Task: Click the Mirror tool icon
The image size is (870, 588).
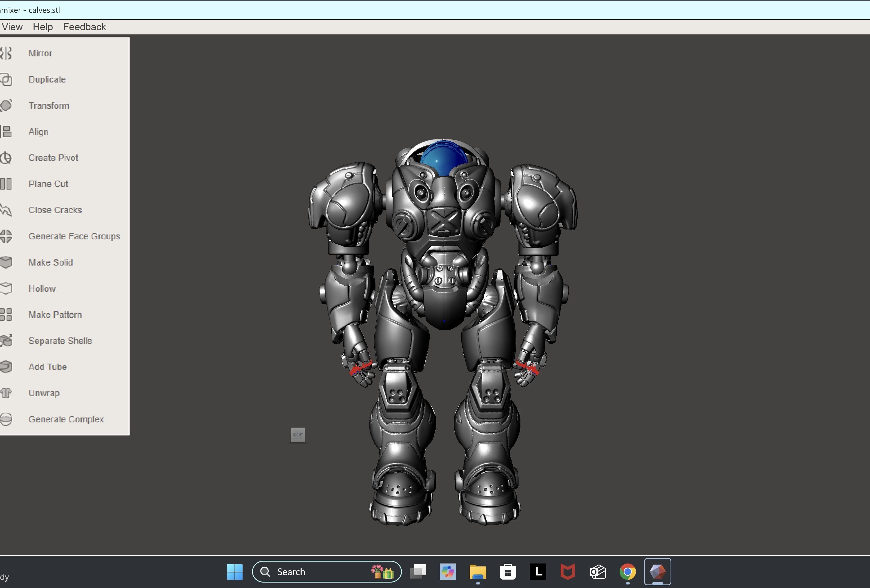Action: click(x=6, y=53)
